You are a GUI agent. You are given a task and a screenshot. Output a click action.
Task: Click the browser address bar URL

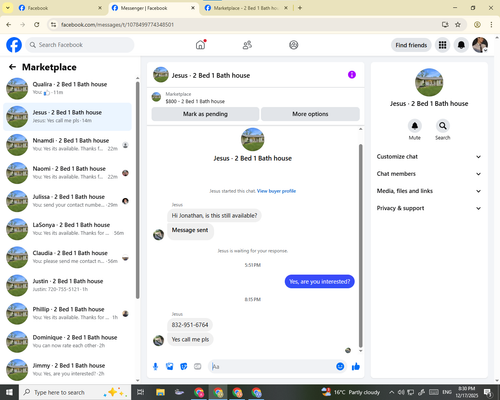(x=117, y=25)
